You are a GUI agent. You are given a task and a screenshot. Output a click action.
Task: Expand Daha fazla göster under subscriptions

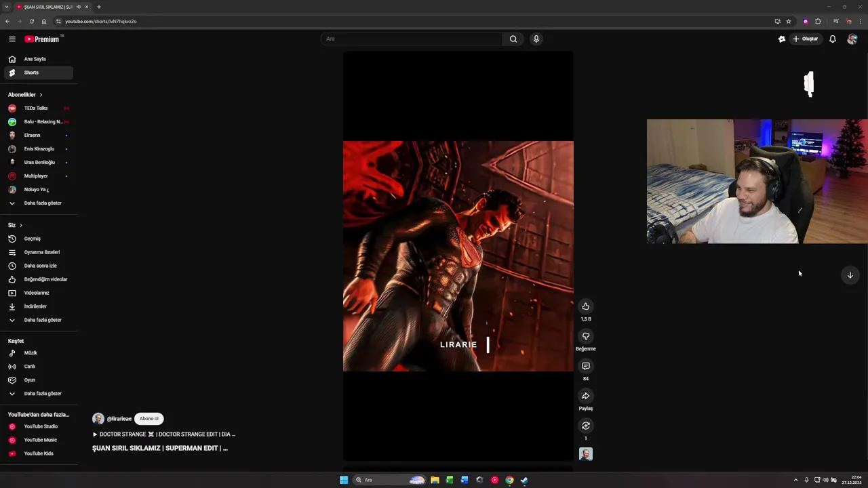coord(39,203)
